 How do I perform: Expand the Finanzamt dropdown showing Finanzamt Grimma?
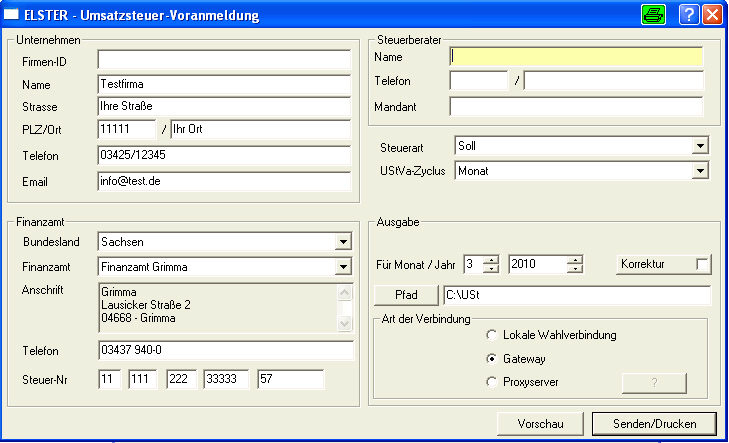pos(343,267)
